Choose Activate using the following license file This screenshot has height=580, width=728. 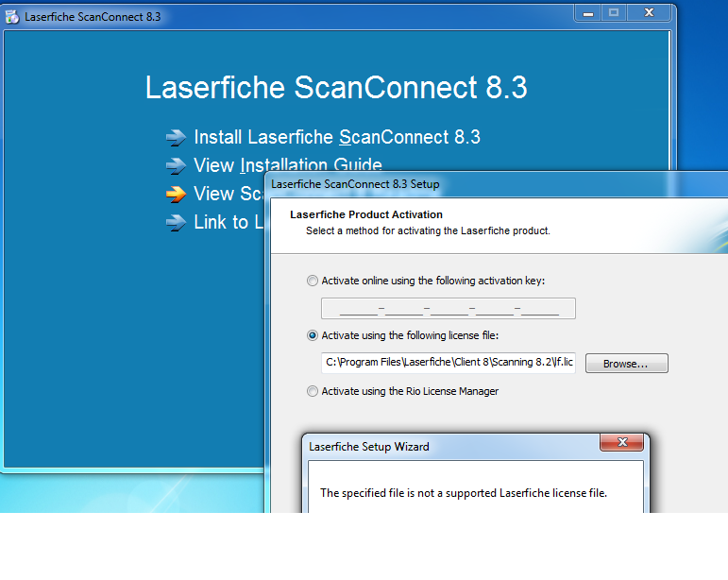[313, 335]
